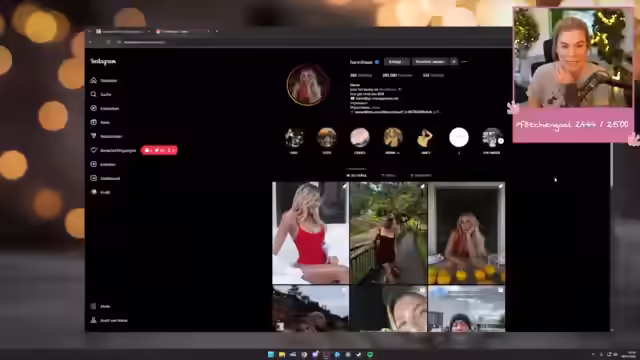This screenshot has width=640, height=360.
Task: Expand the Gefolgt following dropdown
Action: click(397, 62)
